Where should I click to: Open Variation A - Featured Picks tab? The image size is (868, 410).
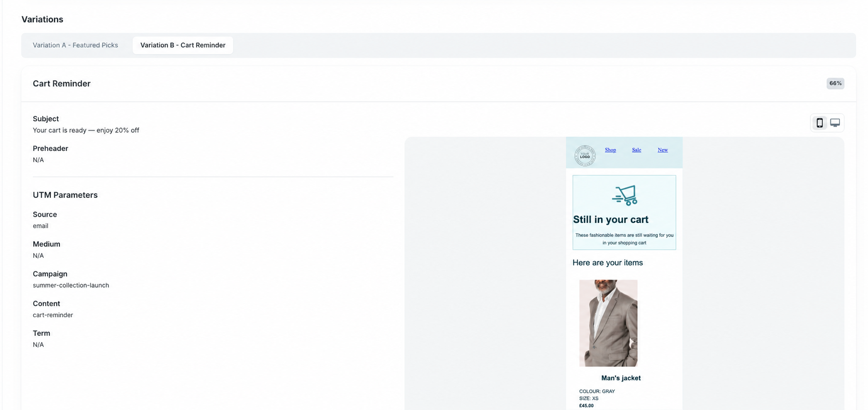(x=75, y=45)
